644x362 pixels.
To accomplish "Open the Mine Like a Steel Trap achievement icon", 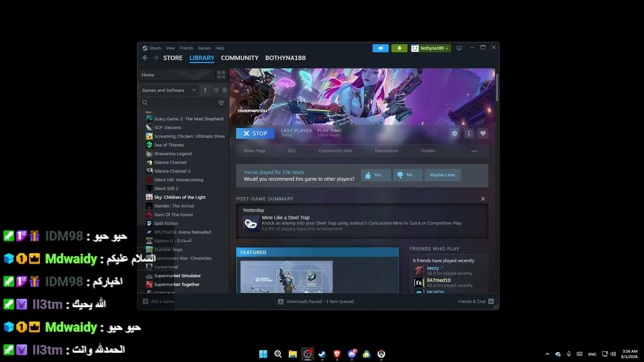I will [x=251, y=223].
